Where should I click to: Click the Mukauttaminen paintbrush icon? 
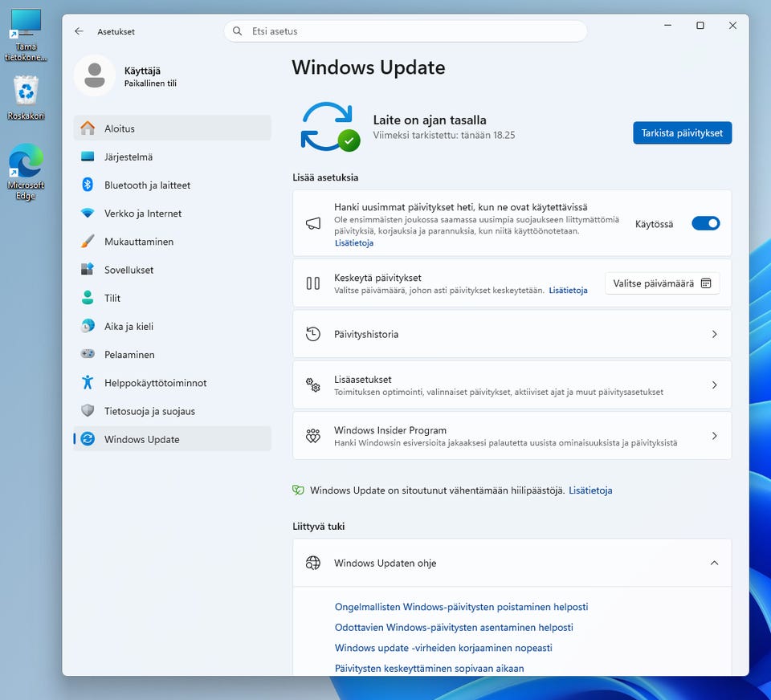point(88,241)
